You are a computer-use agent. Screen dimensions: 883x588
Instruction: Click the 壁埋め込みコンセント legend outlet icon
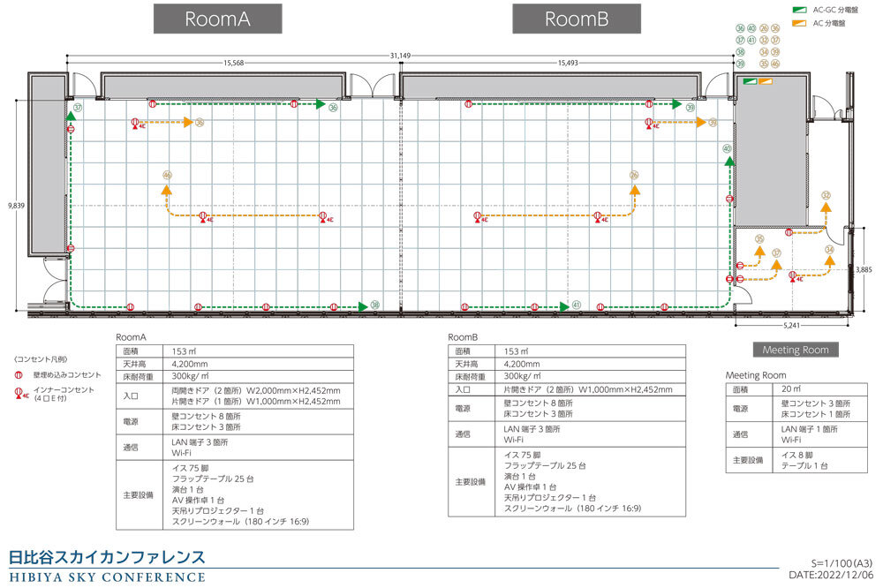click(19, 375)
